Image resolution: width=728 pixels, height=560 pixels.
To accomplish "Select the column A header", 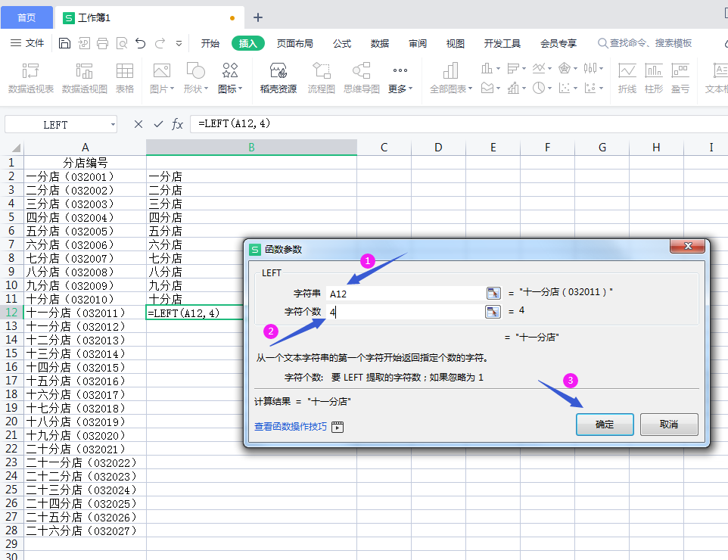I will [x=85, y=148].
